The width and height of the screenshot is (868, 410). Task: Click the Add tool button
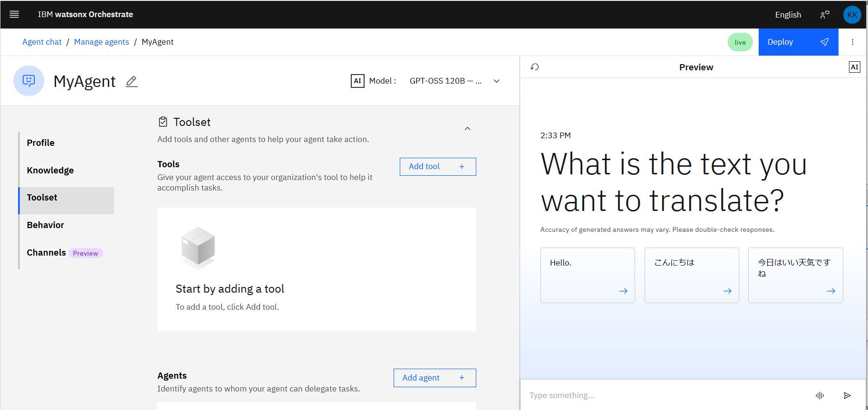[x=437, y=167]
